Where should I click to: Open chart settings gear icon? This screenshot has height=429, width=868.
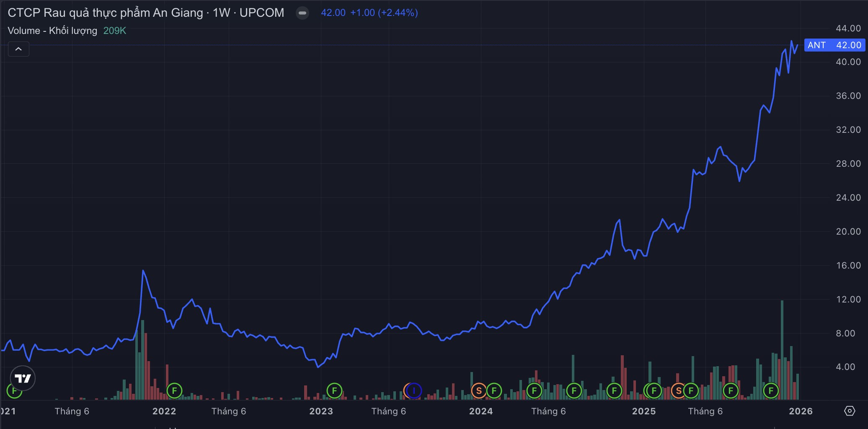click(x=849, y=411)
